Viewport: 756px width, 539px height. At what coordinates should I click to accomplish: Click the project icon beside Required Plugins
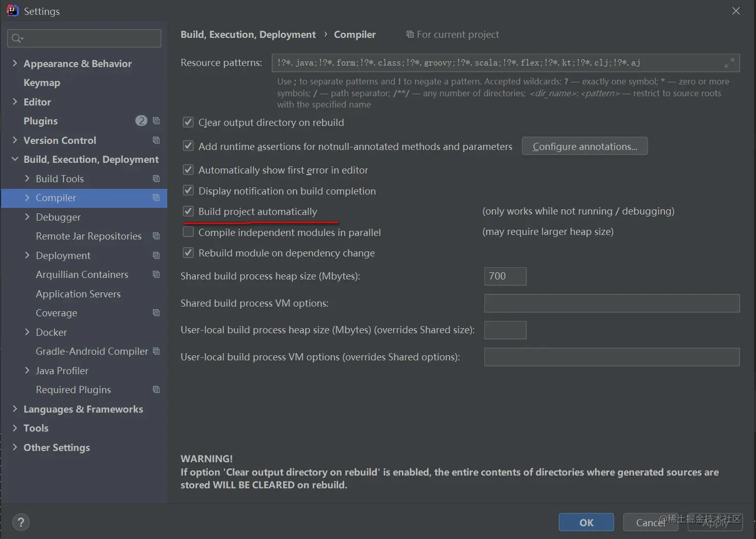[157, 390]
